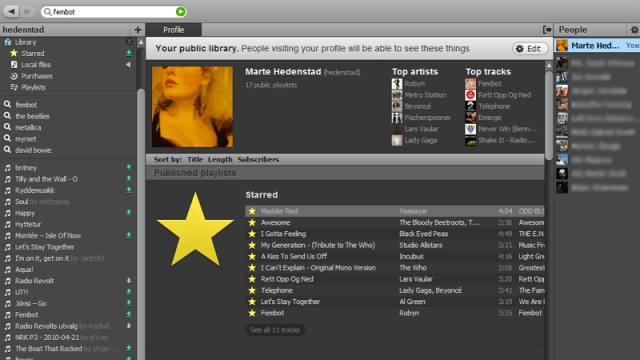Unstar the Madder Red track
Image resolution: width=640 pixels, height=360 pixels.
pos(252,211)
